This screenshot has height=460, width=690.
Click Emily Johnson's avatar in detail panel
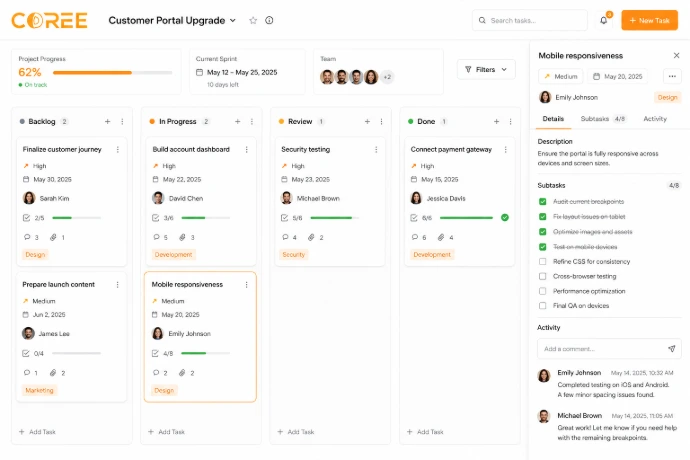545,97
